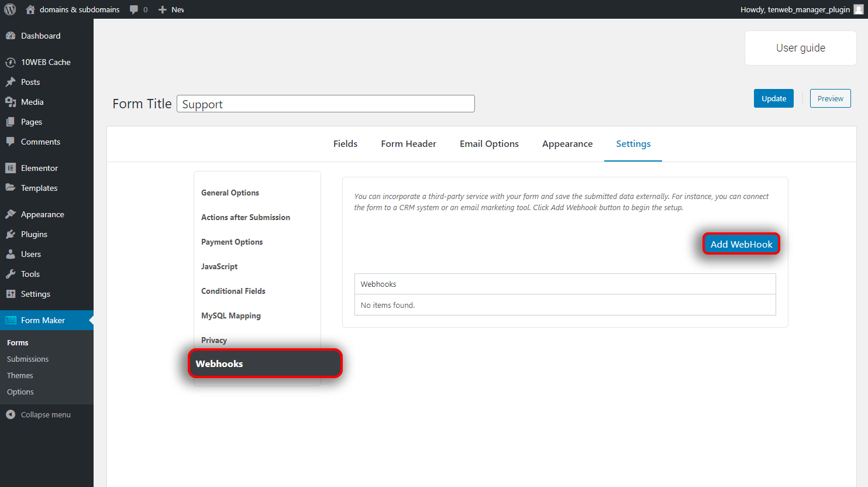Switch to the Email Options tab
The width and height of the screenshot is (868, 487).
coord(489,144)
